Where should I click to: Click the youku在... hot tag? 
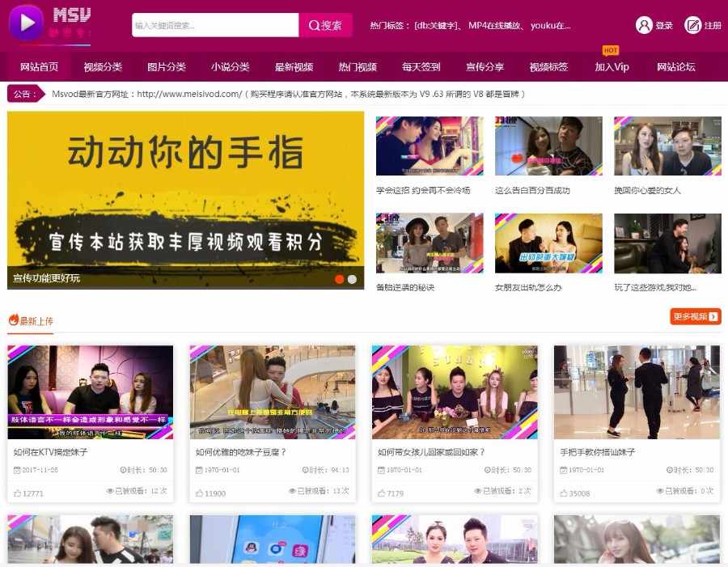click(550, 26)
